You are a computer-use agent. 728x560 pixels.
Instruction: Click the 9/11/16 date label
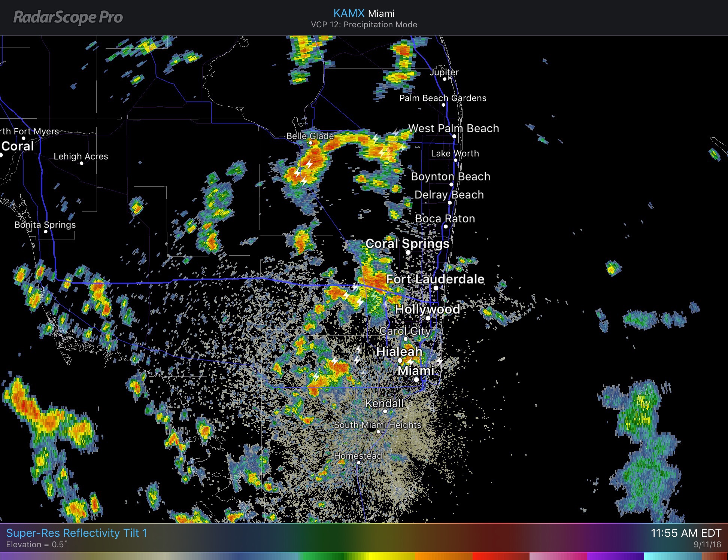[707, 545]
